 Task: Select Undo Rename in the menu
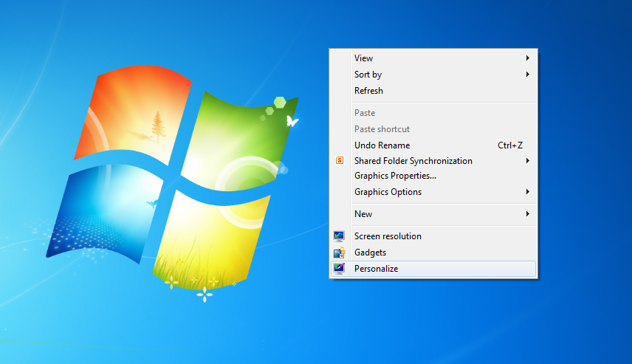(433, 145)
